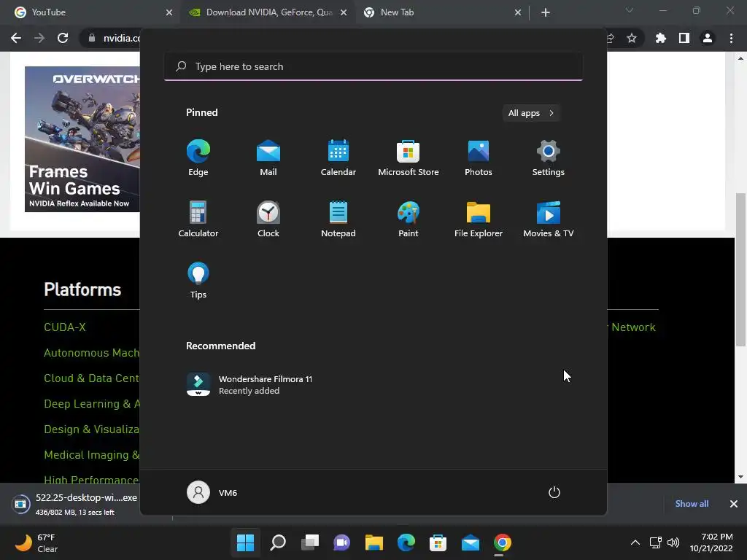Image resolution: width=747 pixels, height=560 pixels.
Task: Launch Calendar from pinned apps
Action: point(338,158)
